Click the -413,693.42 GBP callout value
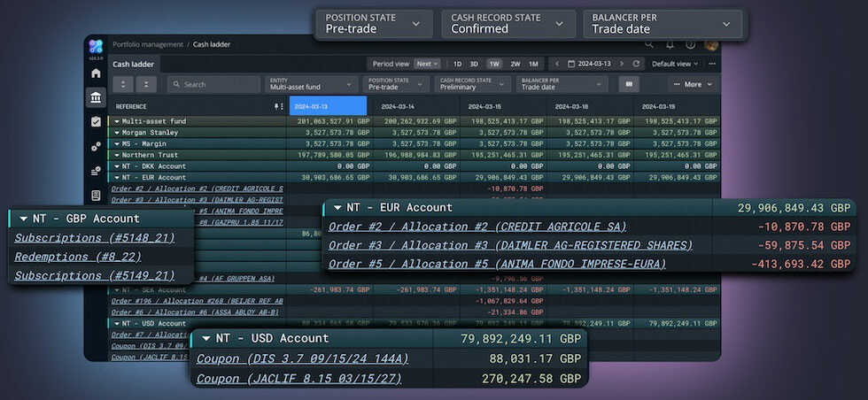 tap(801, 264)
